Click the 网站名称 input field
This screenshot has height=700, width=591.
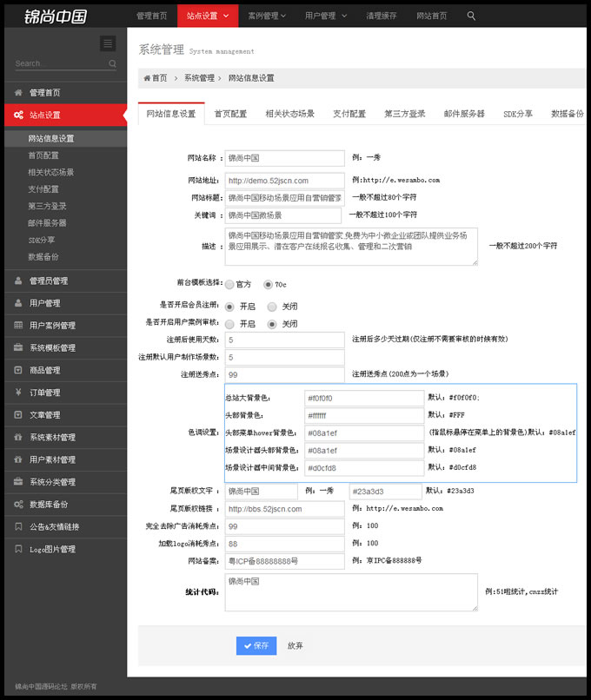(285, 158)
